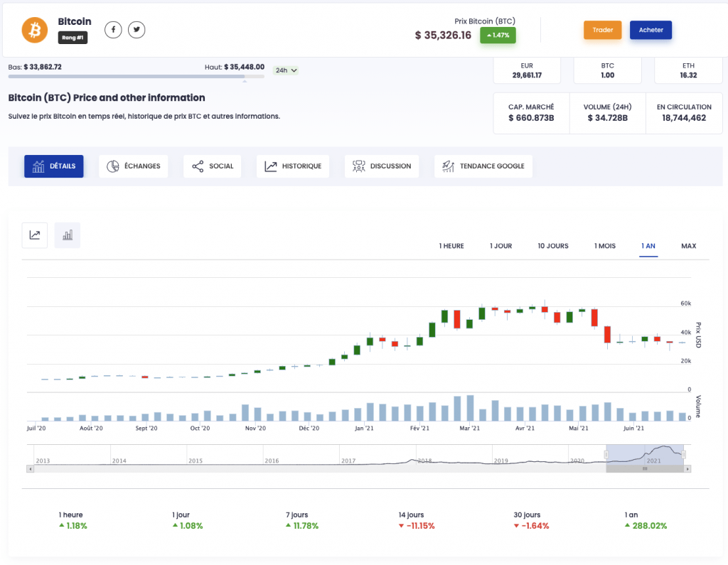Open the Historique tab
Viewport: 728px width, 565px height.
pyautogui.click(x=292, y=166)
